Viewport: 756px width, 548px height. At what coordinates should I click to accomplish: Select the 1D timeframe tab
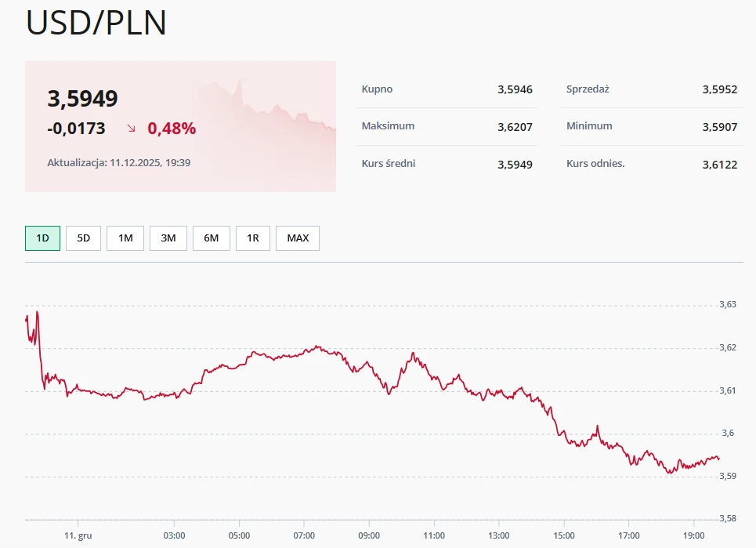(x=42, y=238)
